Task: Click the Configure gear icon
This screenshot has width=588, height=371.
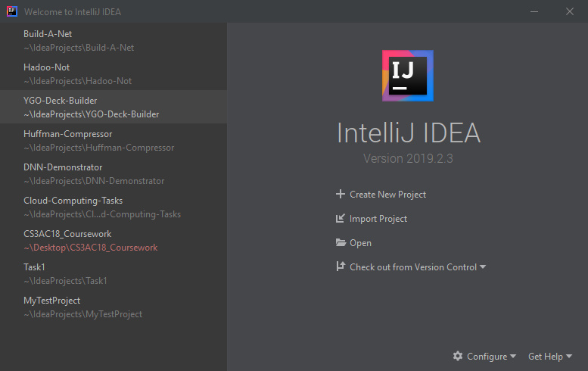Action: point(458,357)
